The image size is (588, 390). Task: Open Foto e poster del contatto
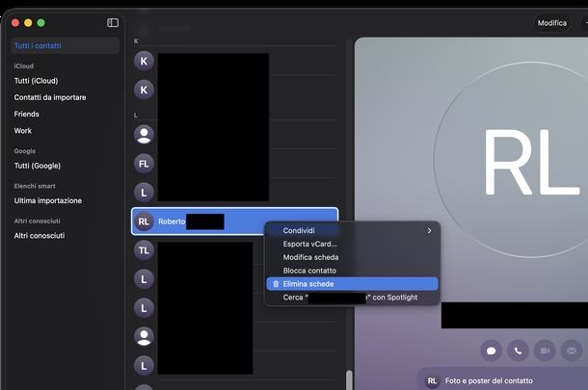click(502, 380)
